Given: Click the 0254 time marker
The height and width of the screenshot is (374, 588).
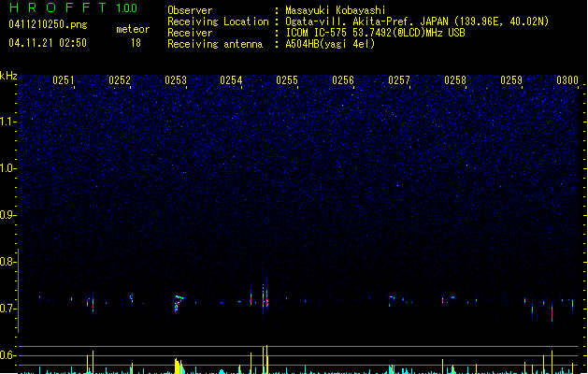Looking at the screenshot, I should pos(231,80).
